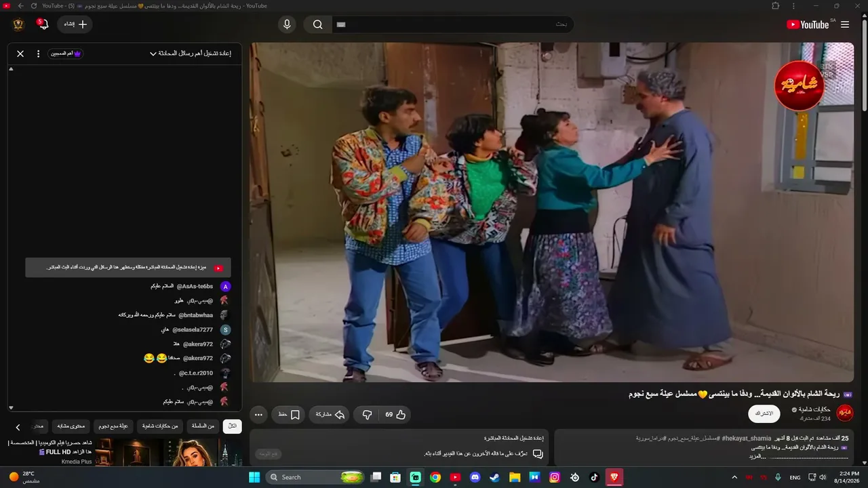This screenshot has width=868, height=488.
Task: Click the browser back arrow
Action: [20, 6]
